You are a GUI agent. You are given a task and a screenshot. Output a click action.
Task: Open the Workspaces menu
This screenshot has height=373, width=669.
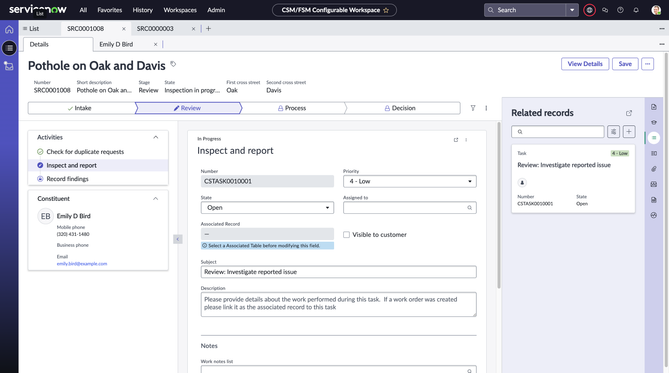pos(180,10)
